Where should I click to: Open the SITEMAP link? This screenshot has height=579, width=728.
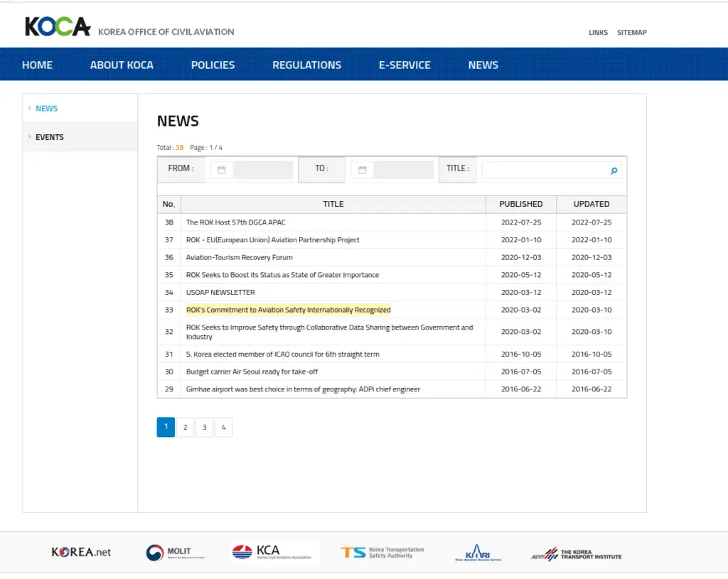click(631, 33)
